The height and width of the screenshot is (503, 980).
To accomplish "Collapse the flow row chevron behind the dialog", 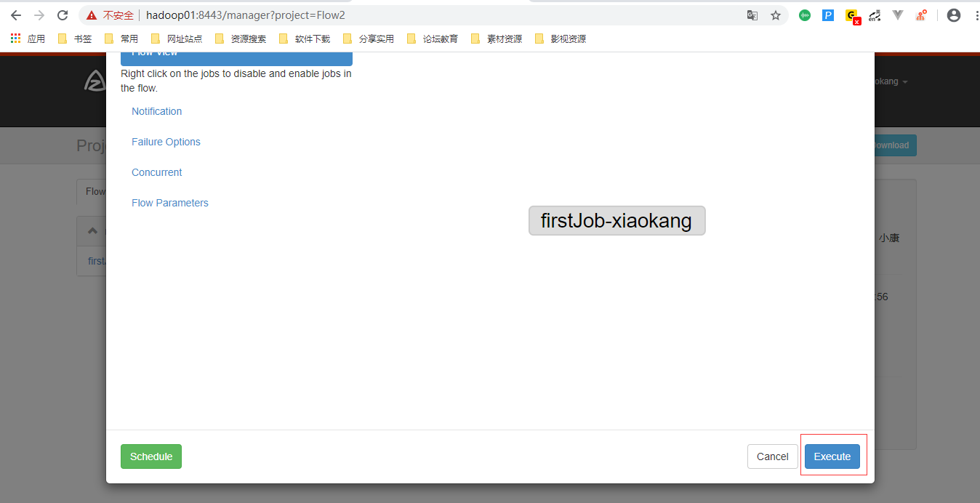I will [92, 230].
